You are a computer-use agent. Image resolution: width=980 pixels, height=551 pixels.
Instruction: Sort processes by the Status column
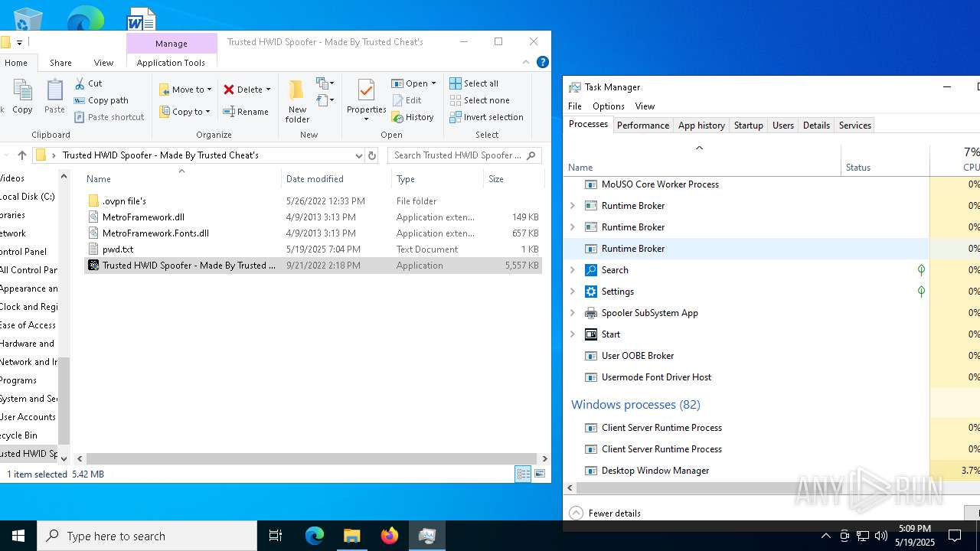[857, 168]
